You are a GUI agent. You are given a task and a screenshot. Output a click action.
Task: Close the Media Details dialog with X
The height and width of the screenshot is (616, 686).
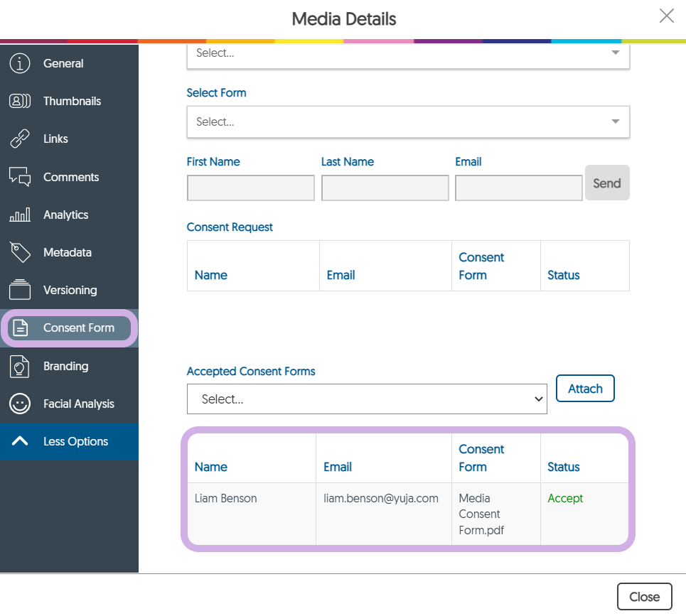(x=666, y=16)
